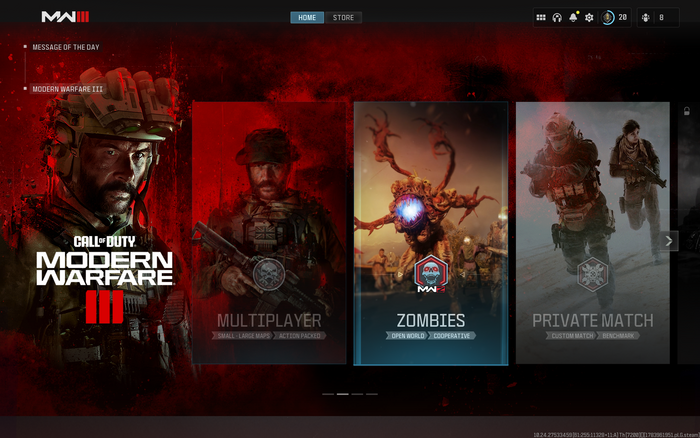Click the BENCHMARK tag
The width and height of the screenshot is (700, 438).
click(618, 336)
